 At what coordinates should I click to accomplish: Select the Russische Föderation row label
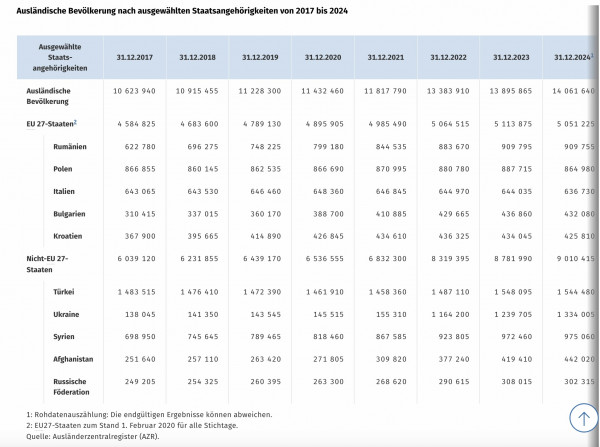[71, 387]
